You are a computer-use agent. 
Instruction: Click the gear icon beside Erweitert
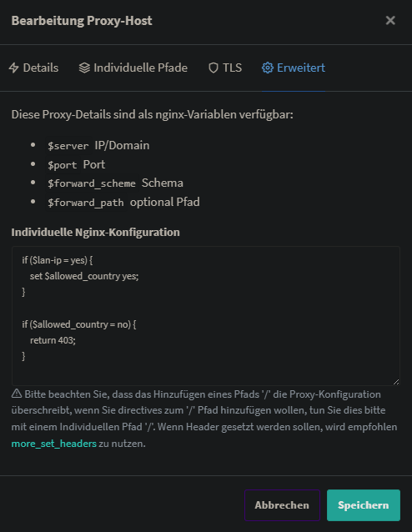(268, 68)
